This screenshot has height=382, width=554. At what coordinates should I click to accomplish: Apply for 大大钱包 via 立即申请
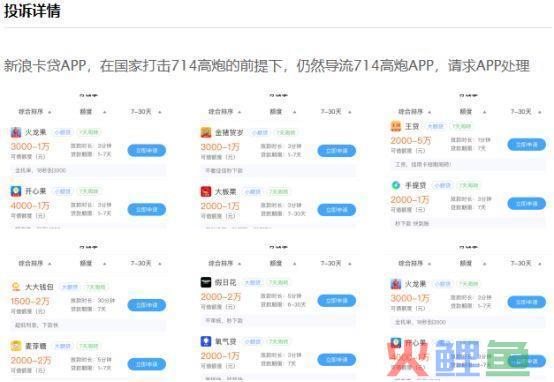[147, 305]
